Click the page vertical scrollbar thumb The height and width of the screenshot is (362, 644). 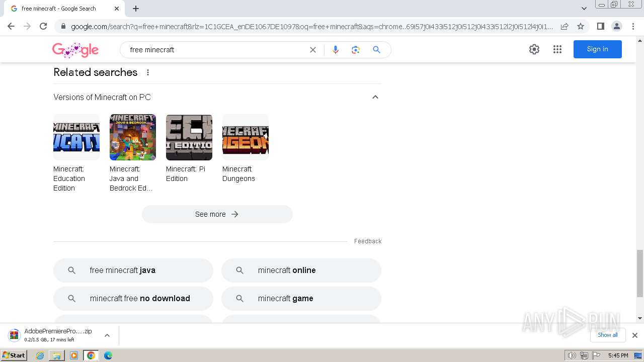640,273
